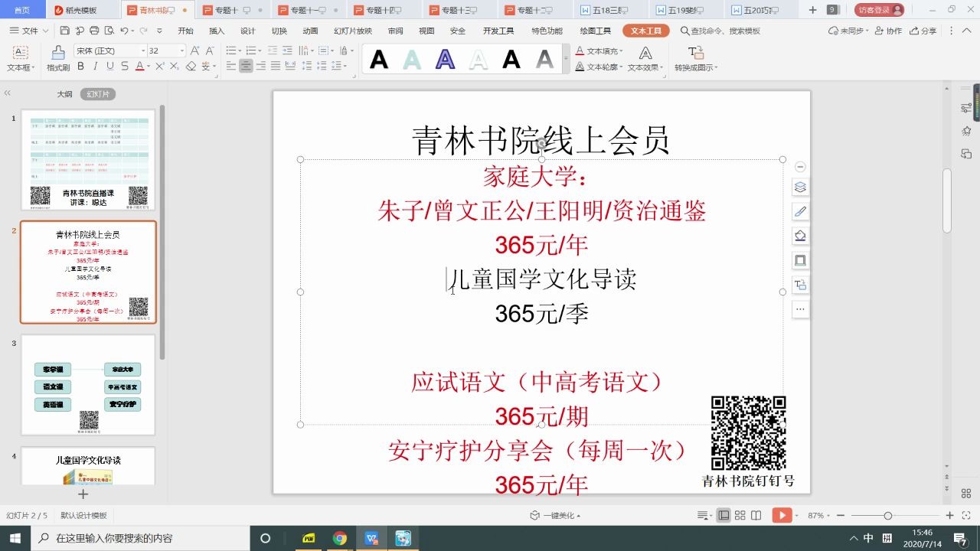Open the 设计 Design tab
Screen dimensions: 980x551
click(248, 31)
